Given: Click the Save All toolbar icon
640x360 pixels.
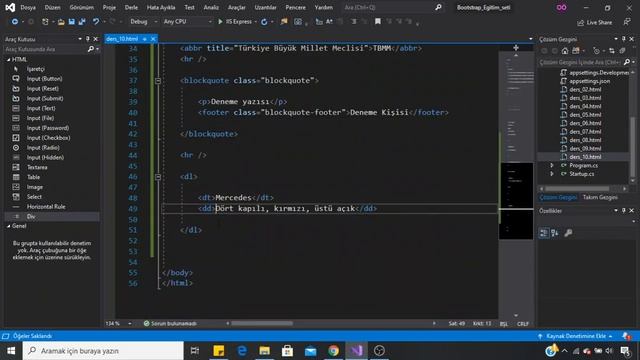Looking at the screenshot, I should [82, 22].
